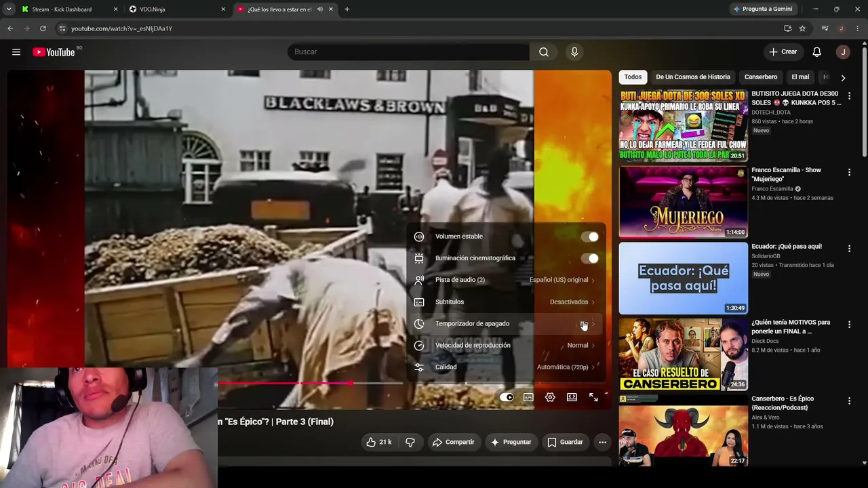Open the Calidad quality submenu
The height and width of the screenshot is (488, 868).
click(x=507, y=367)
